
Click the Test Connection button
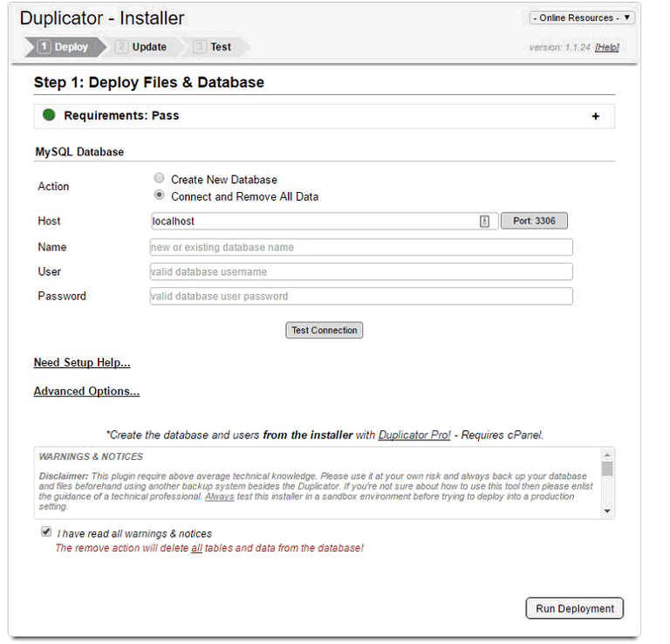click(325, 331)
